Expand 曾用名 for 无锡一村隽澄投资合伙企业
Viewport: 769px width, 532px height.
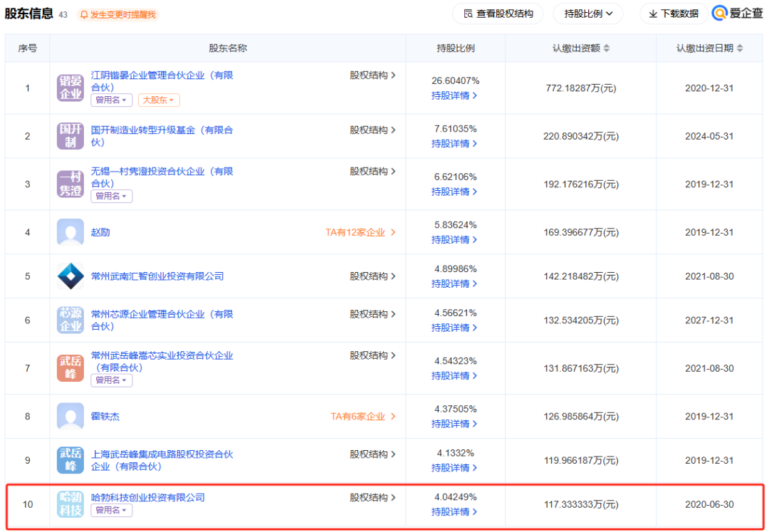pos(111,196)
